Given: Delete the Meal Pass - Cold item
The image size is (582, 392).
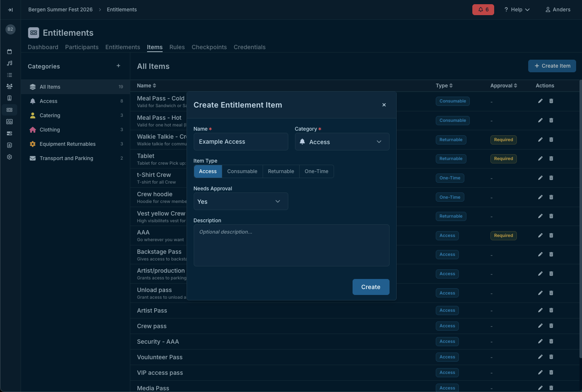Looking at the screenshot, I should pyautogui.click(x=551, y=101).
